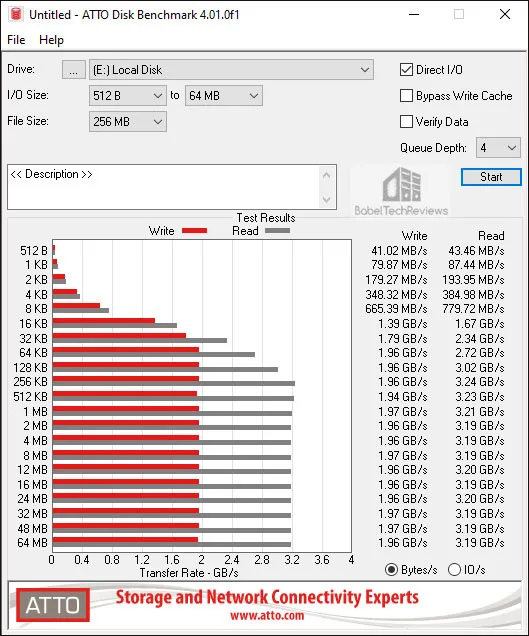Click the drive browse '...' button

73,70
